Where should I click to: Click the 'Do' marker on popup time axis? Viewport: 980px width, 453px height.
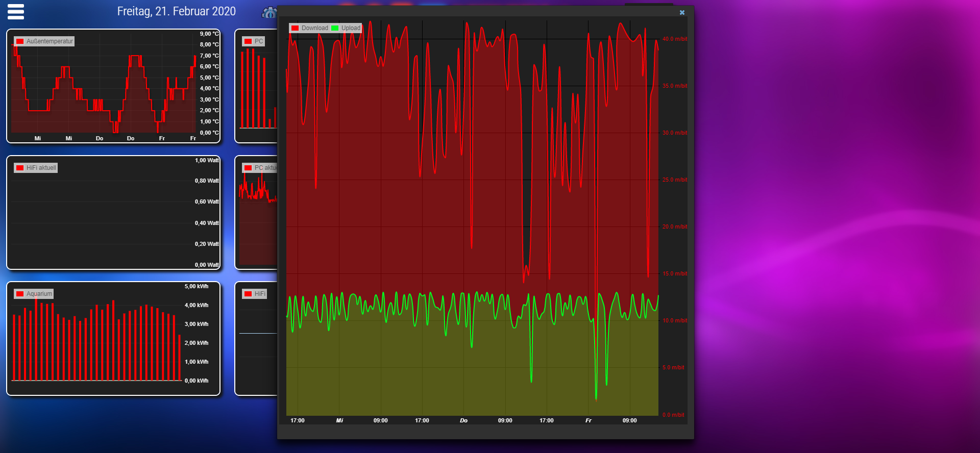(x=463, y=421)
